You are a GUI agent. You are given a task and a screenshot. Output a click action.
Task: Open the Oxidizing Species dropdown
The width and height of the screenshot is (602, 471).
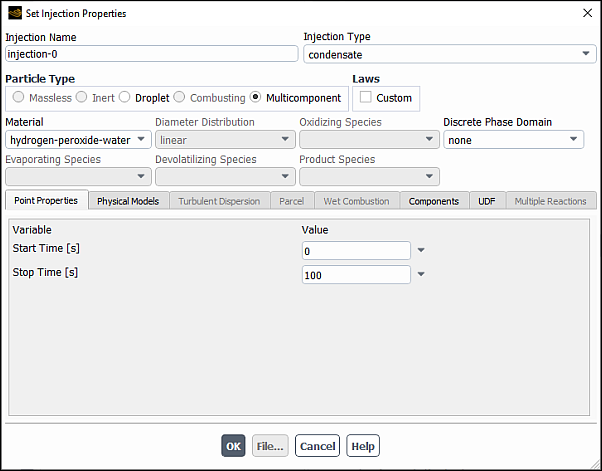pyautogui.click(x=369, y=140)
